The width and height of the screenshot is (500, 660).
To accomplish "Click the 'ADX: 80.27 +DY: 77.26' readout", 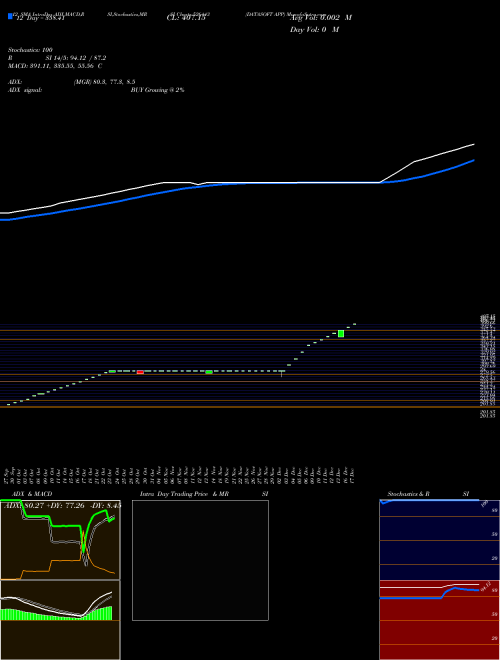I will point(45,505).
